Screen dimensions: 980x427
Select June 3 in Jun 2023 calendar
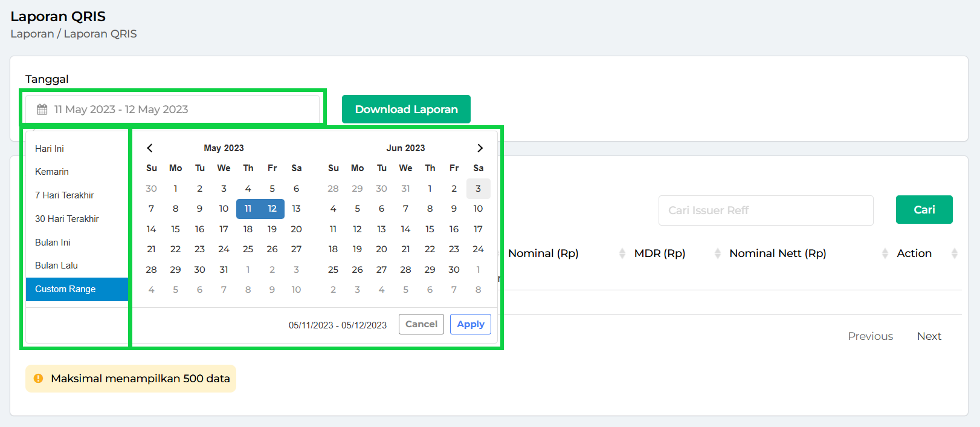(x=479, y=189)
